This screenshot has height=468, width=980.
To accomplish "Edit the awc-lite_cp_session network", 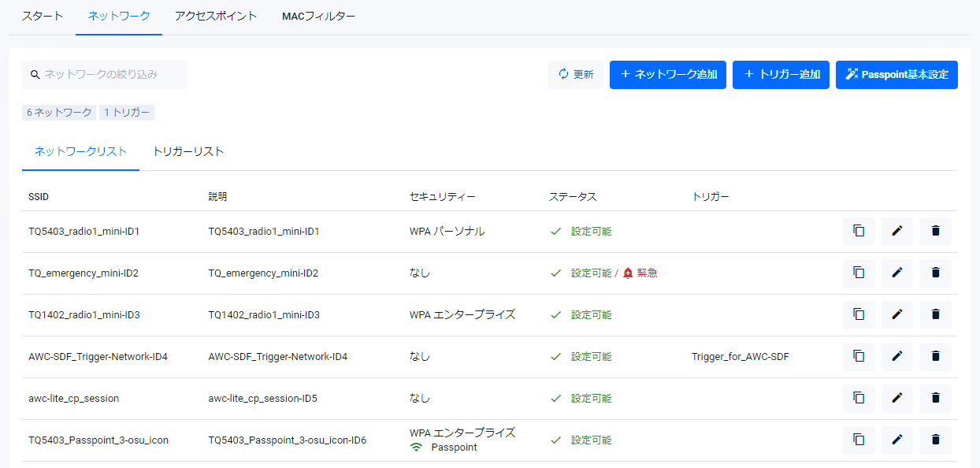I will [x=896, y=399].
